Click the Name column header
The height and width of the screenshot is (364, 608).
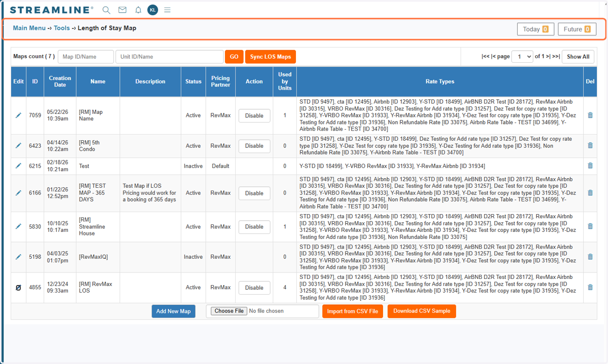tap(98, 82)
